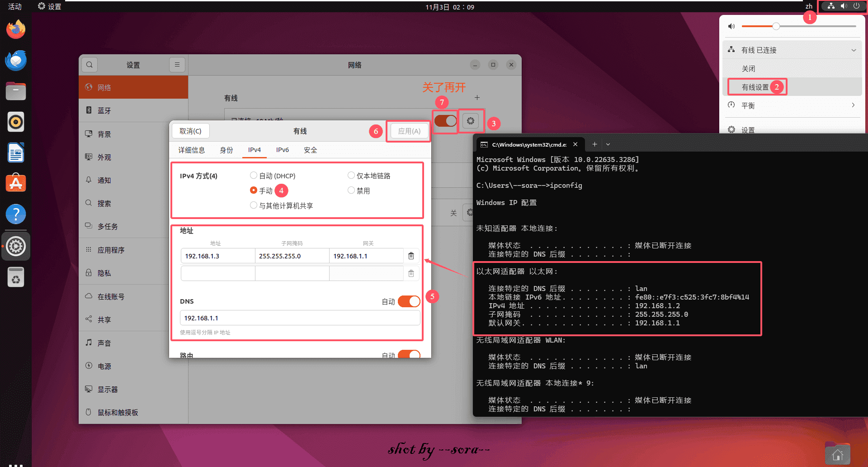Close the cmd.exe terminal tab

[575, 144]
